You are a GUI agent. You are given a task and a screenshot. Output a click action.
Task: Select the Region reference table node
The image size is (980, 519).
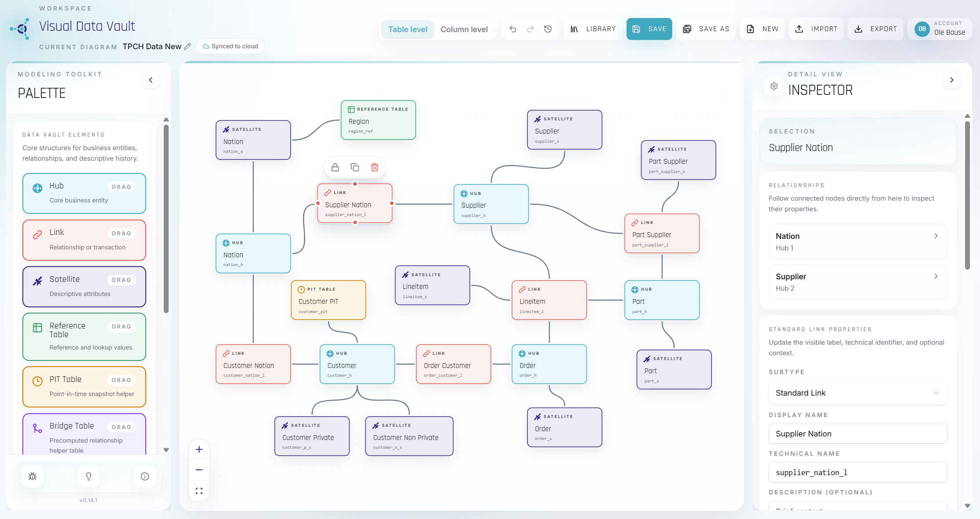coord(378,120)
